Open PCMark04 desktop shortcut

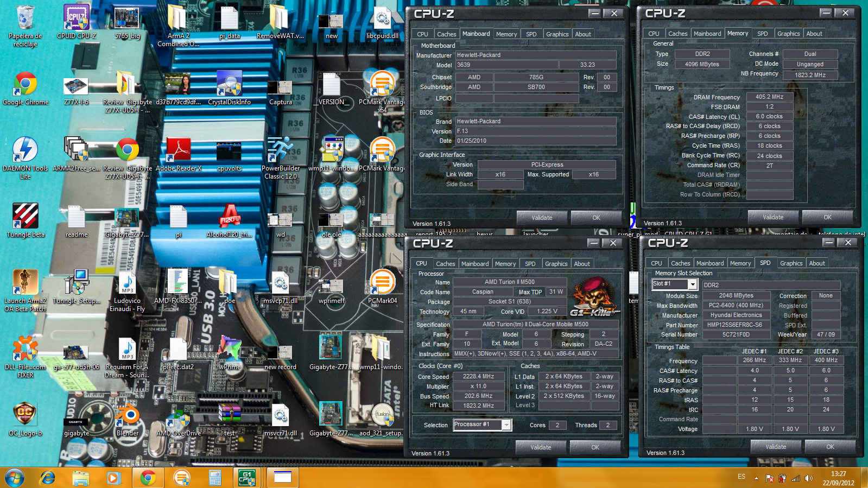pos(382,287)
